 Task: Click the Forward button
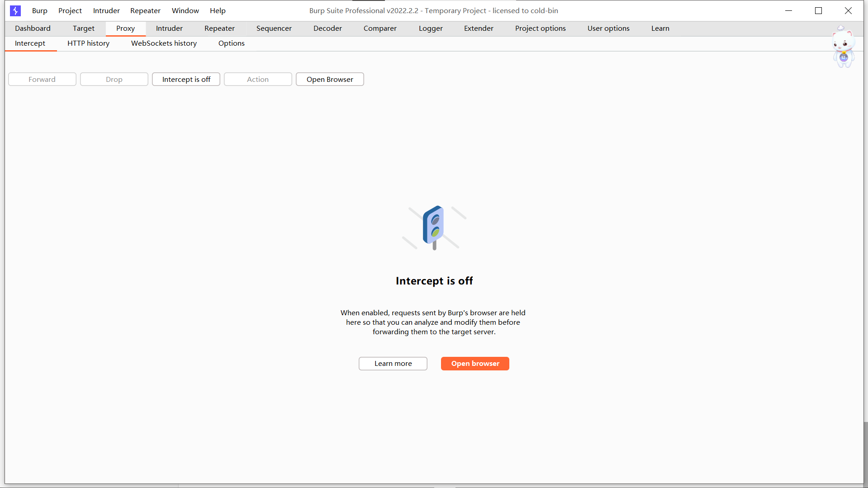(42, 79)
